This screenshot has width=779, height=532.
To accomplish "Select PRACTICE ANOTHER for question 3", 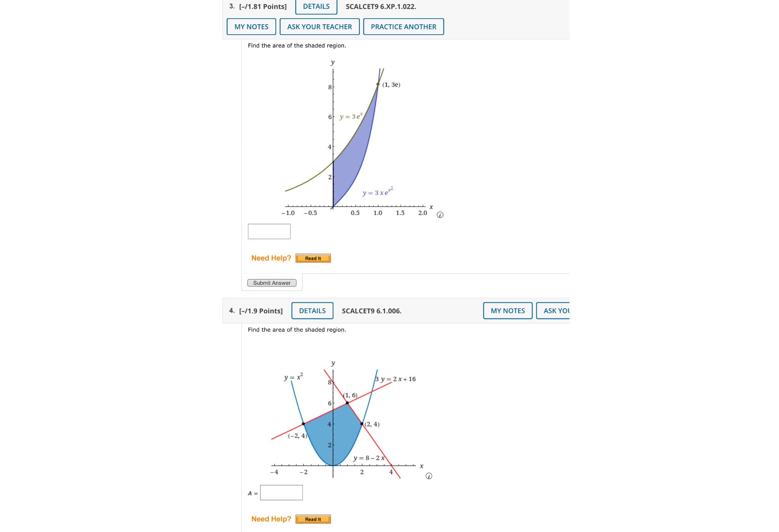I will point(403,27).
